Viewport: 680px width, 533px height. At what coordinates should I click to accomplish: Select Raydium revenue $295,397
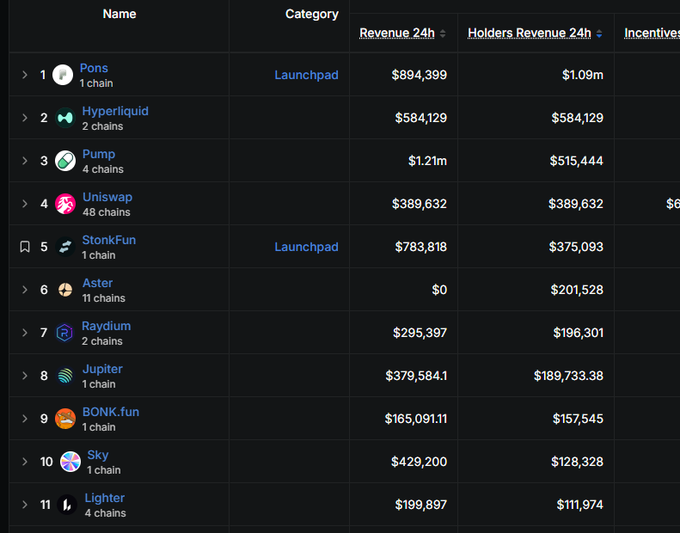pyautogui.click(x=420, y=333)
